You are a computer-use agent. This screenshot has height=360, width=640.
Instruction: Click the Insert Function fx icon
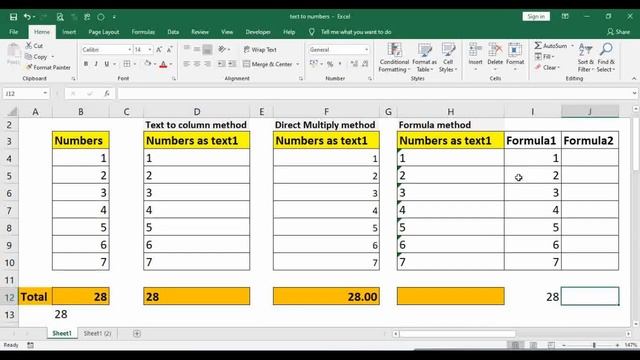pyautogui.click(x=107, y=93)
